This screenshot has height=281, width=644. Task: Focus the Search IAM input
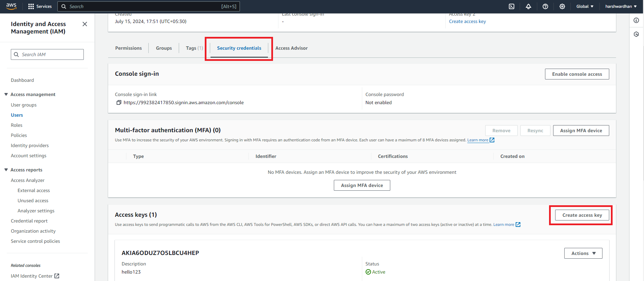pos(47,54)
